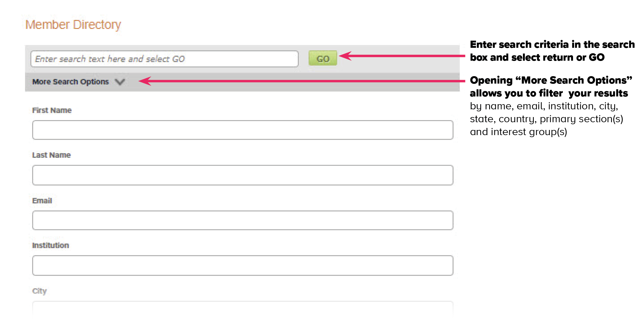
Task: Click the Institution label text
Action: click(51, 245)
